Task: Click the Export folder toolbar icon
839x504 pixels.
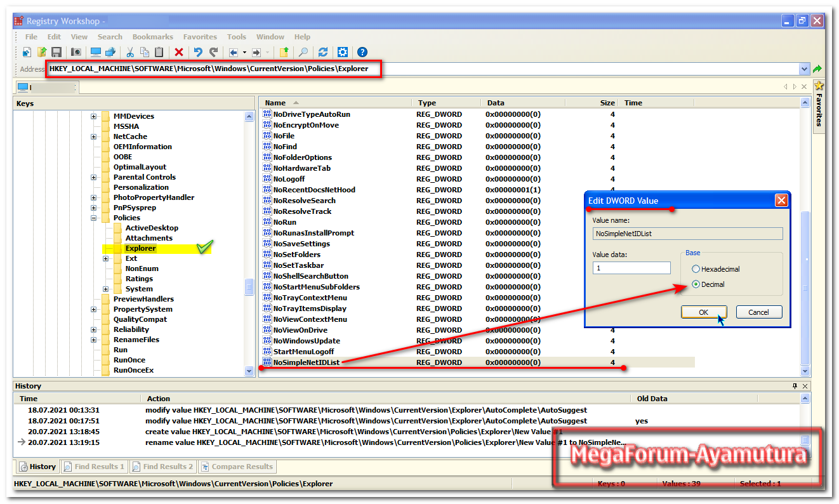Action: [42, 52]
